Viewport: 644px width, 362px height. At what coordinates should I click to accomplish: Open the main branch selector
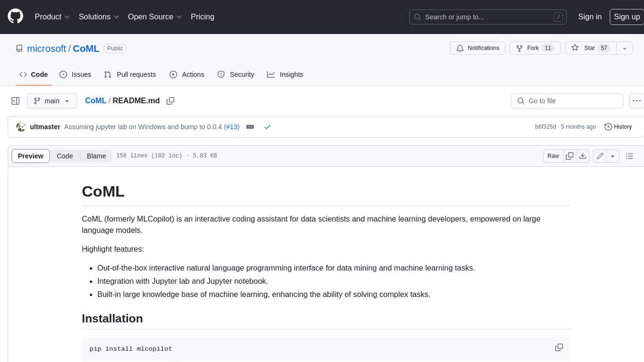pos(52,101)
